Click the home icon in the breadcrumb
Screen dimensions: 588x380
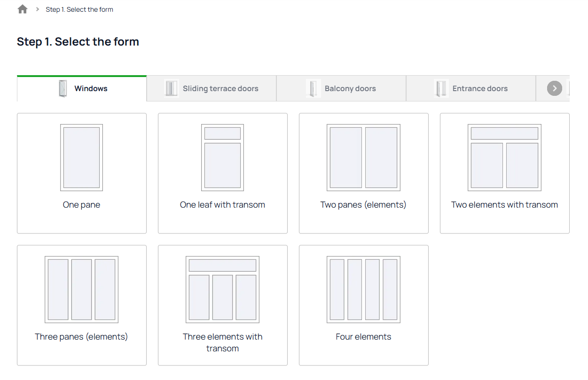(22, 8)
